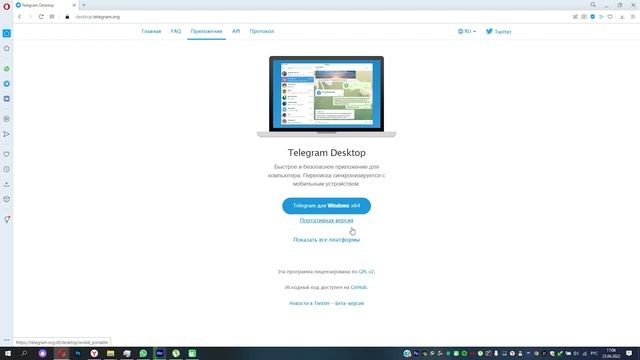Open the Twitter link in the header
640x360 pixels.
[498, 31]
